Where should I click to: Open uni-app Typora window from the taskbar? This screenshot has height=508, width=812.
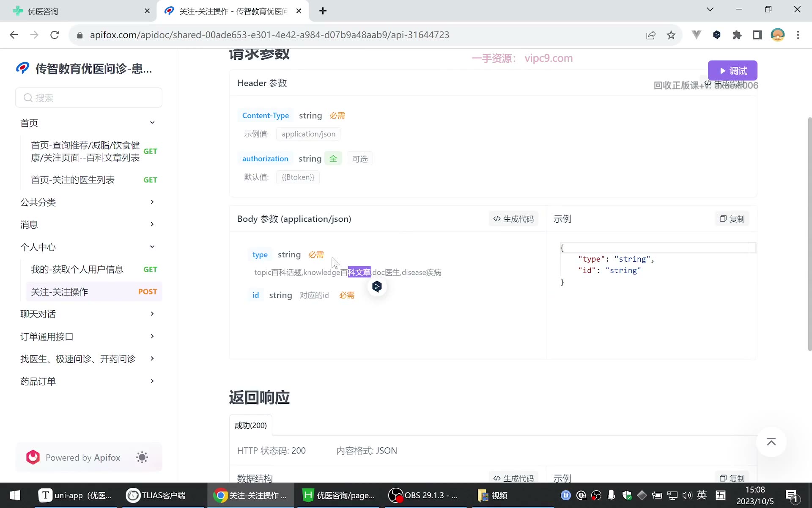[75, 495]
